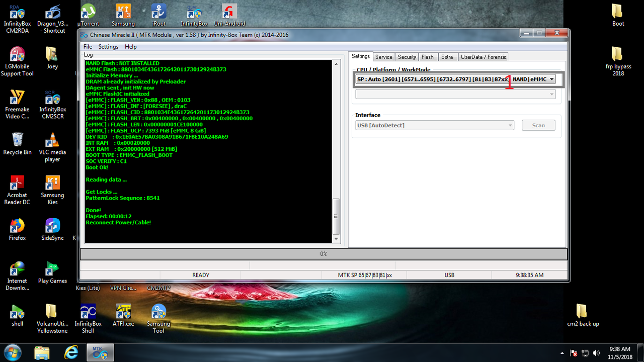The width and height of the screenshot is (644, 362).
Task: Click the log vertical scrollbar
Action: pyautogui.click(x=336, y=151)
